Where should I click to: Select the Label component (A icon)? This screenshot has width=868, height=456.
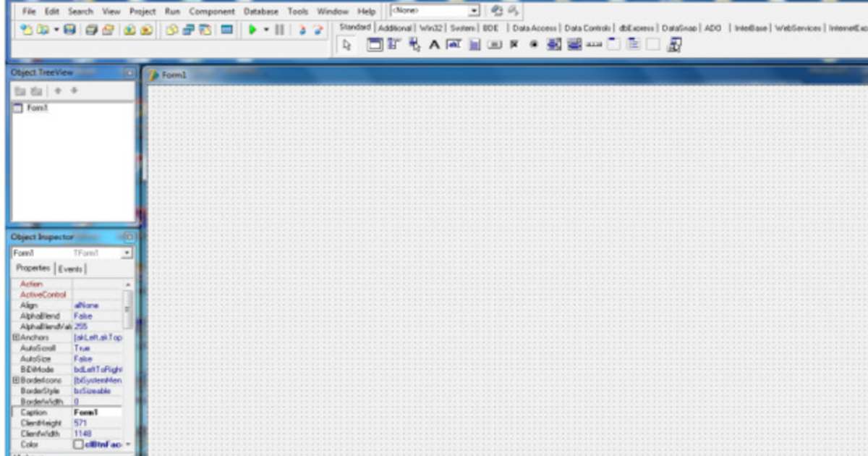point(434,45)
